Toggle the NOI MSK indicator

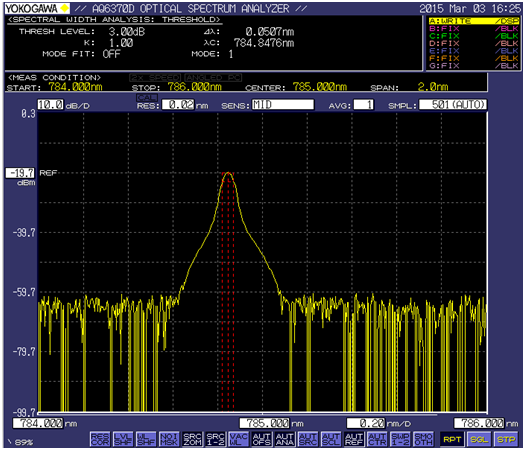pos(169,439)
